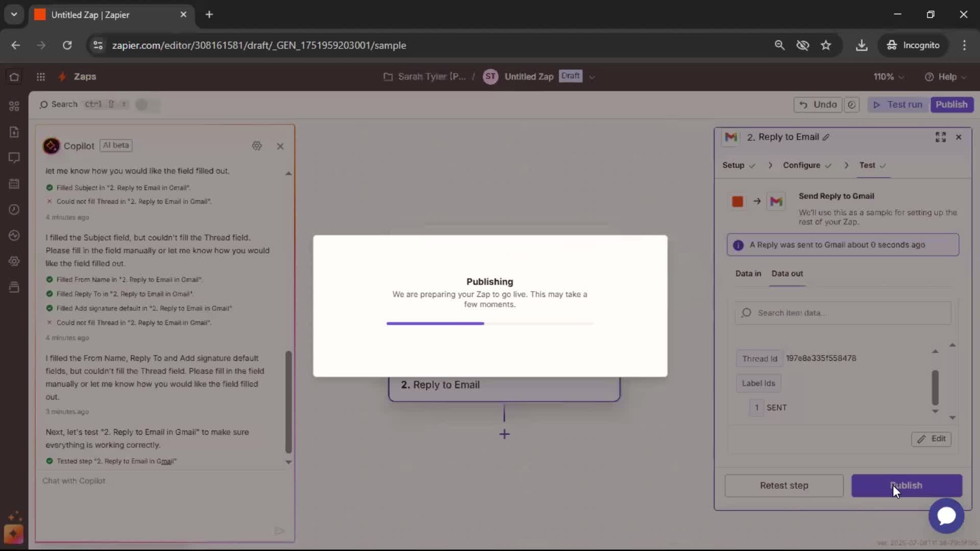Toggle the switch next to Search
The image size is (980, 551).
click(147, 105)
